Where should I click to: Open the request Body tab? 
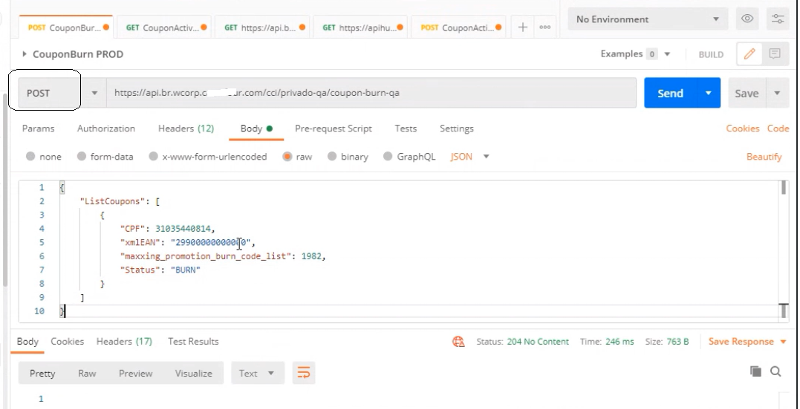pos(256,129)
